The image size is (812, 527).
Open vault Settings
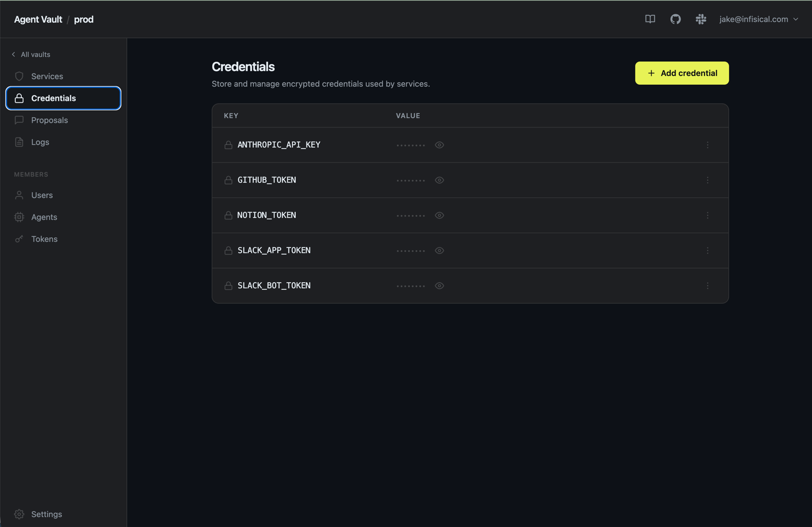(63, 514)
